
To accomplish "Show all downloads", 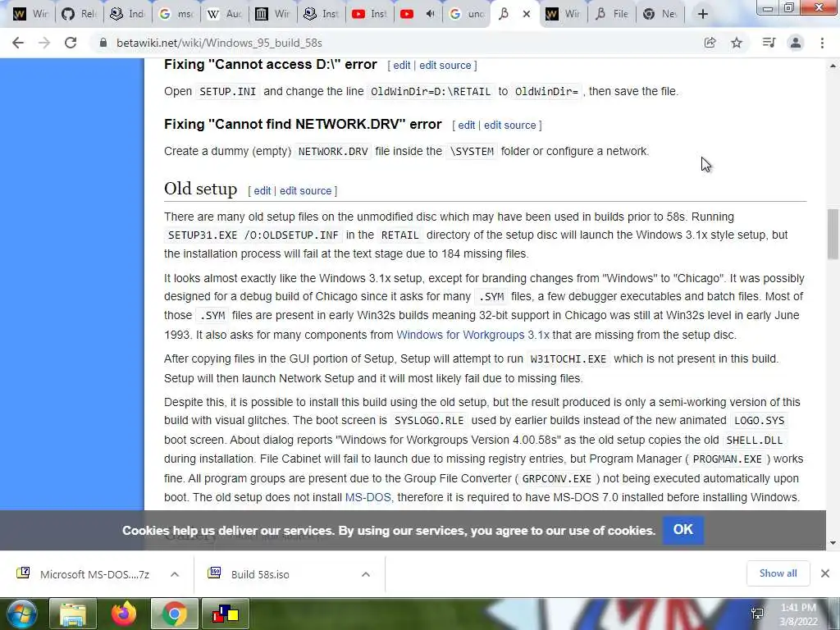I will (778, 573).
